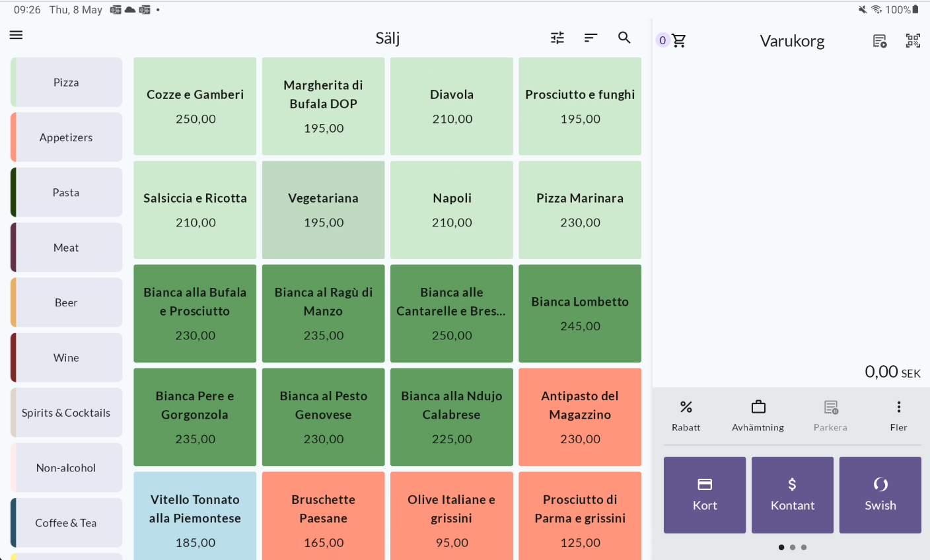Click the sort order icon
Viewport: 930px width, 560px height.
point(590,38)
